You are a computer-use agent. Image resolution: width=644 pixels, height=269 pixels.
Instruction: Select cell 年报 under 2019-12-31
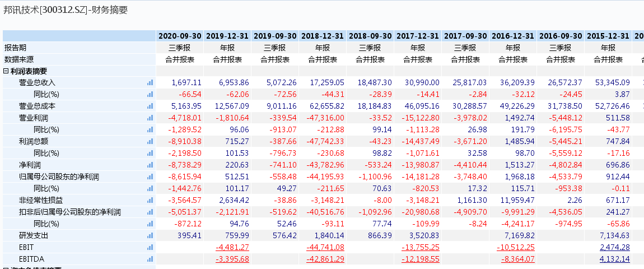(x=227, y=48)
